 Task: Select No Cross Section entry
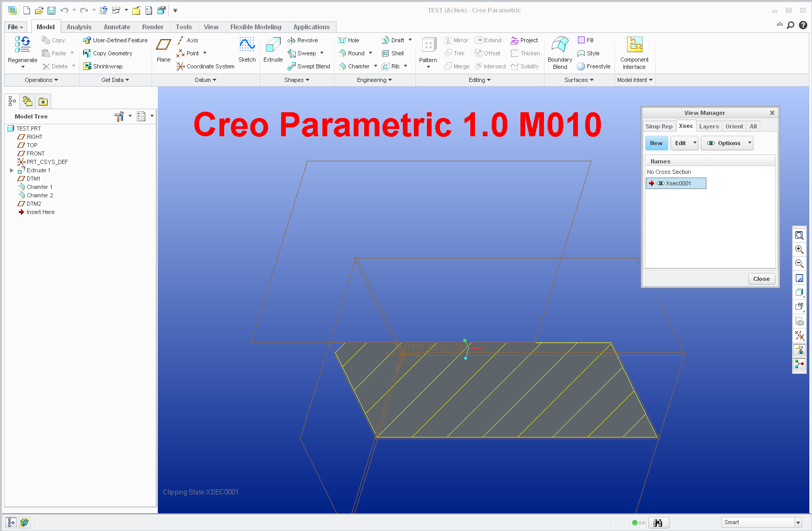(x=669, y=172)
